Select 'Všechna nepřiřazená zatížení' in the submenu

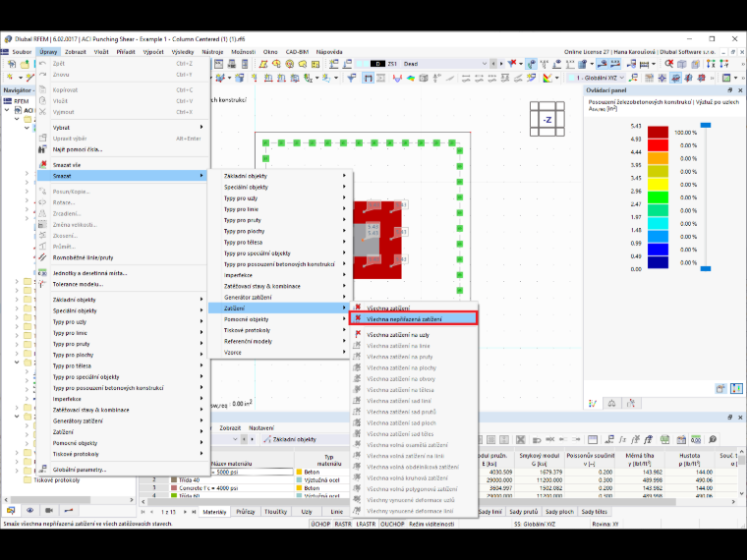pyautogui.click(x=413, y=319)
